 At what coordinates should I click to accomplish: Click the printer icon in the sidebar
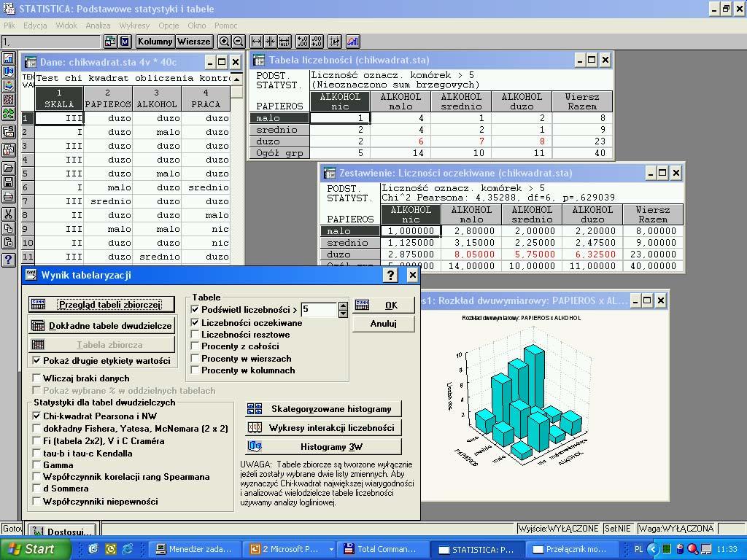click(9, 195)
